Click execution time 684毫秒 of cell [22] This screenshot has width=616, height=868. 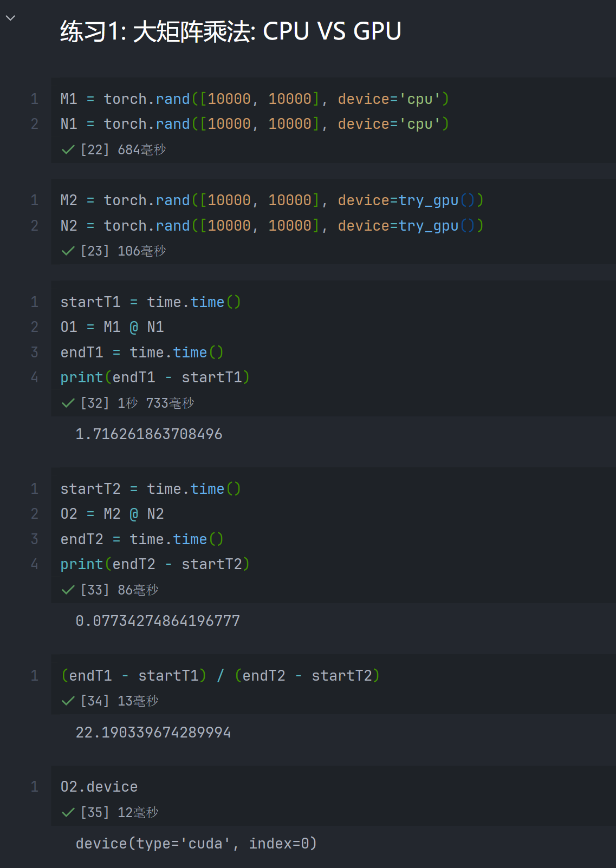(x=142, y=150)
